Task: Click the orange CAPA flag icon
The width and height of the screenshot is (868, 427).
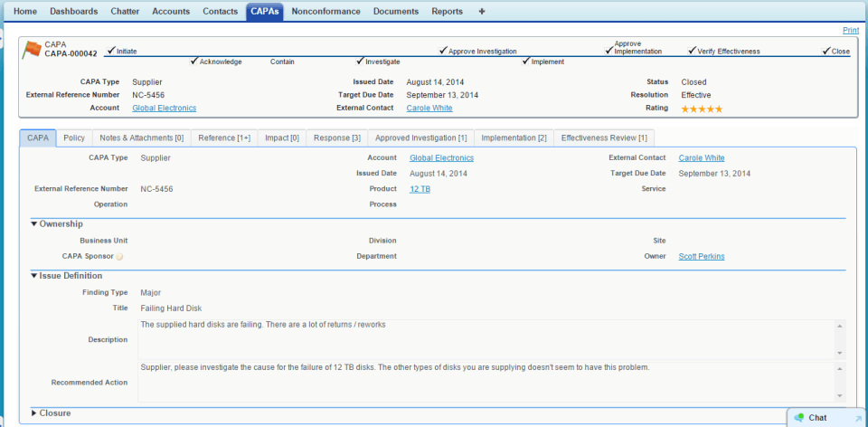Action: [33, 49]
